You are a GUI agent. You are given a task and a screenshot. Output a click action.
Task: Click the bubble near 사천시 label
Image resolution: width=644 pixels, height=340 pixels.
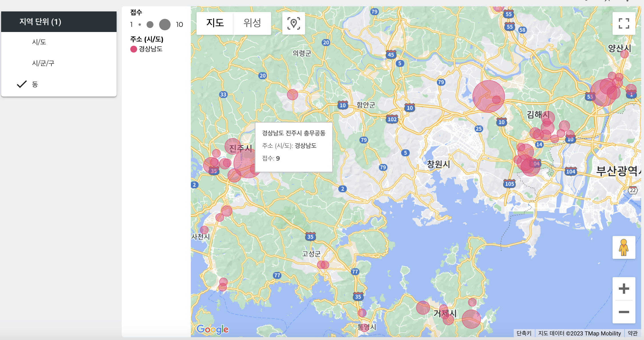coord(204,230)
